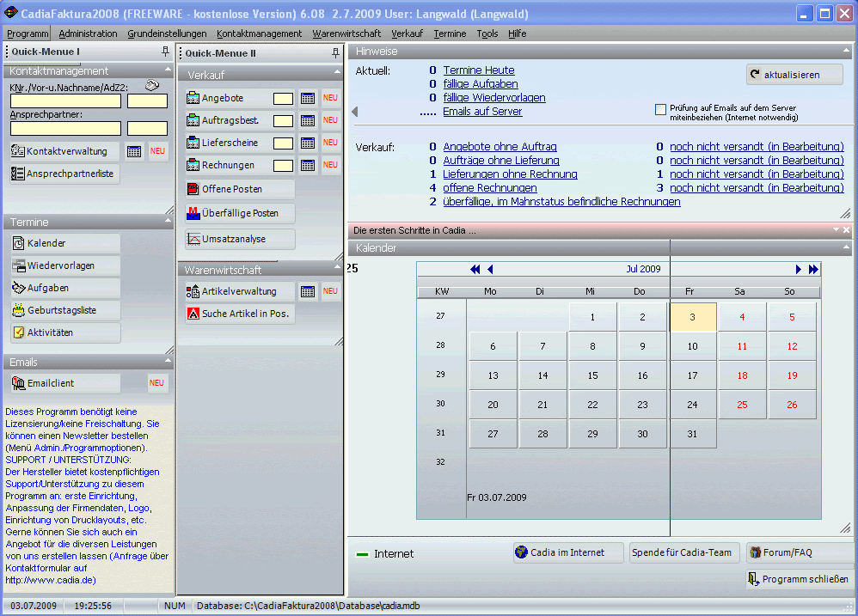Pin the Quick-Menue I panel
Viewport: 858px width, 616px height.
165,52
